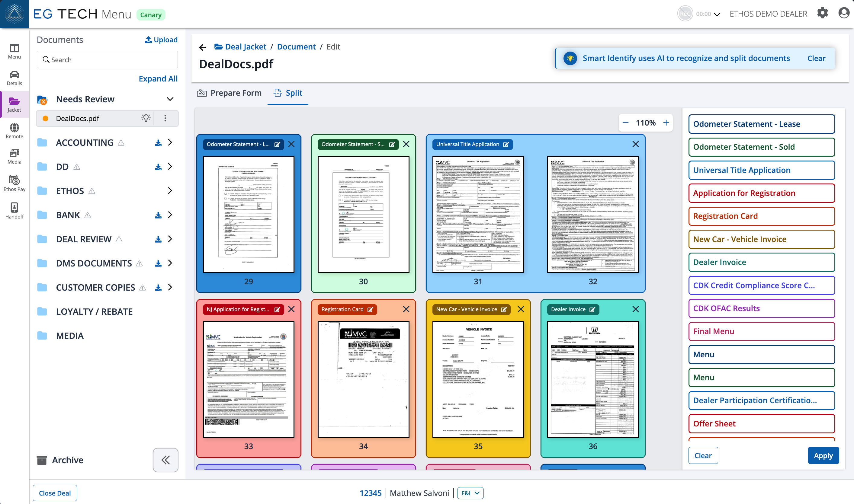Open the settings gear icon

click(x=822, y=14)
